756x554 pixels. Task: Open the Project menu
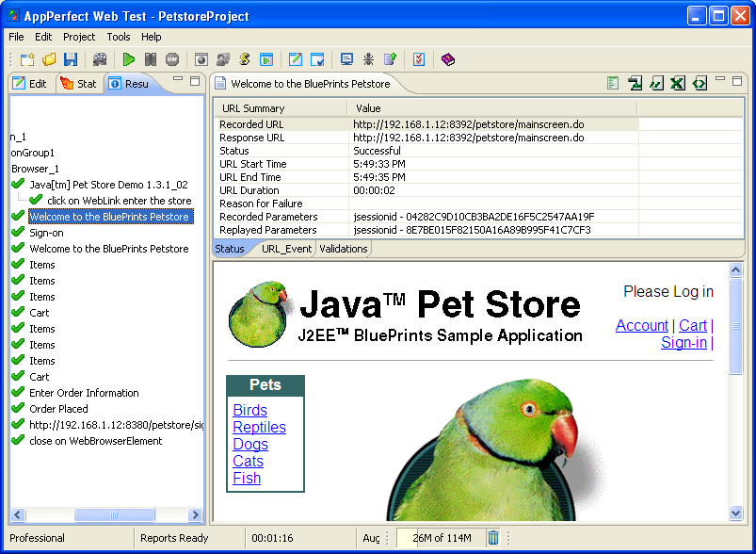[x=79, y=37]
